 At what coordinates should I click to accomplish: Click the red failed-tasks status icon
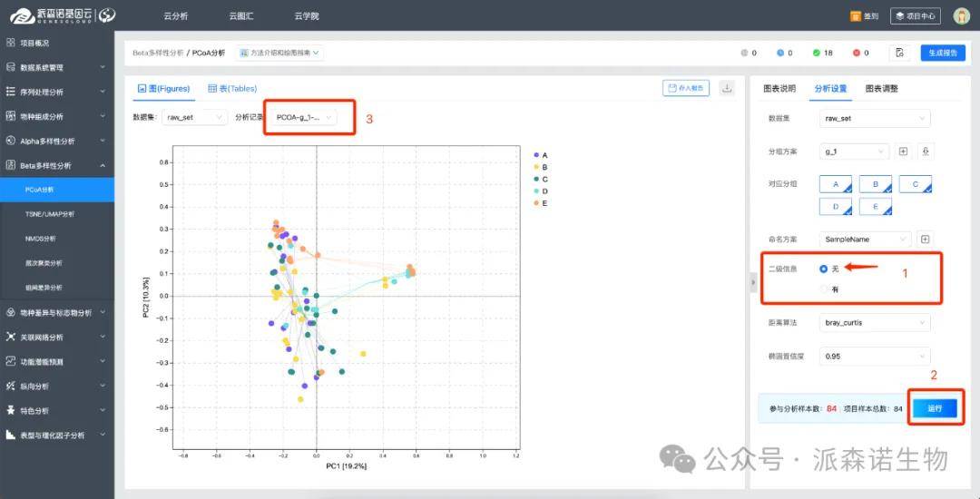855,54
